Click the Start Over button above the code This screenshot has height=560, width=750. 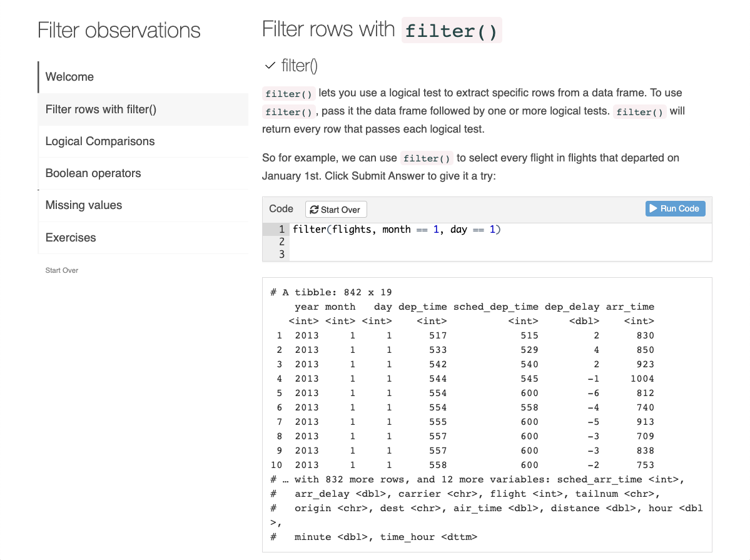[336, 209]
